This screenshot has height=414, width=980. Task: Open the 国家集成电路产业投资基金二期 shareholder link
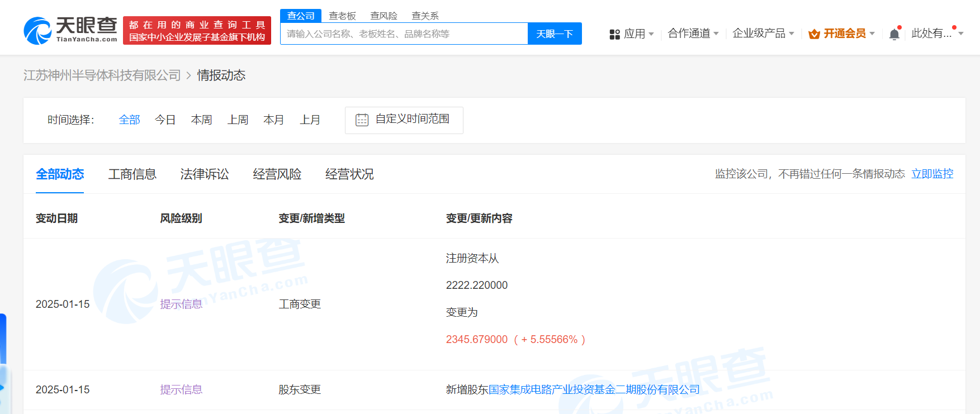click(x=594, y=389)
